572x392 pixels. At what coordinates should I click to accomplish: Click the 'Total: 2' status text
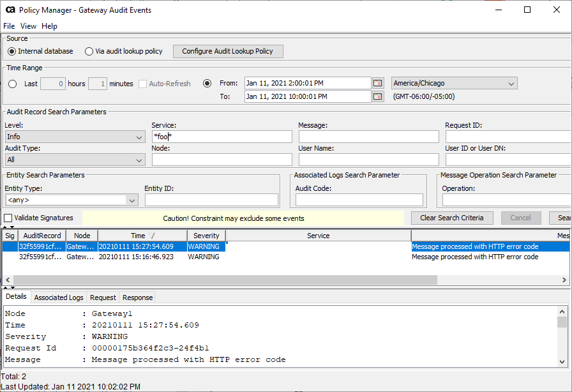pos(13,377)
